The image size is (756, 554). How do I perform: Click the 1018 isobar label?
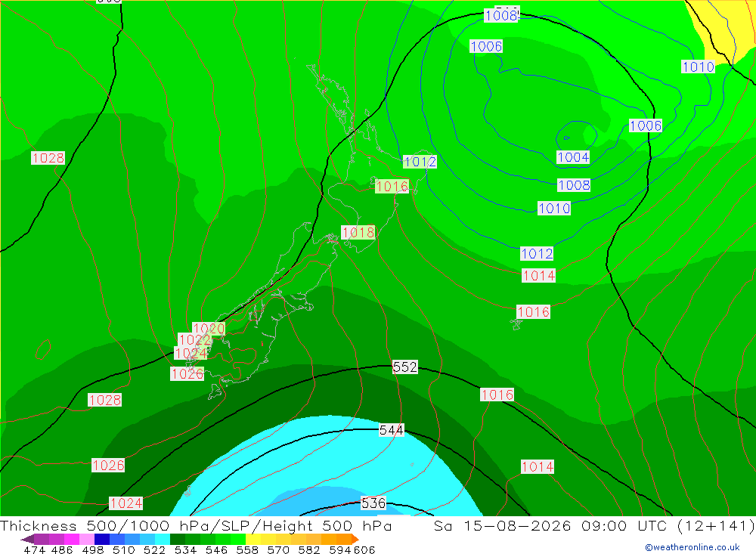click(358, 232)
